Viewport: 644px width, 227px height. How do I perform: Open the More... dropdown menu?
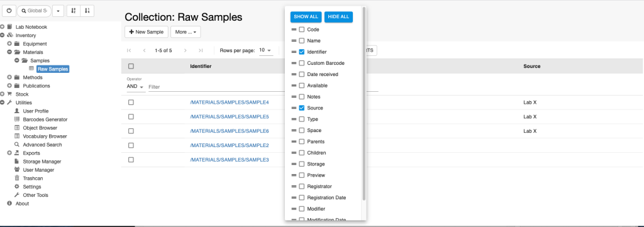pos(186,32)
